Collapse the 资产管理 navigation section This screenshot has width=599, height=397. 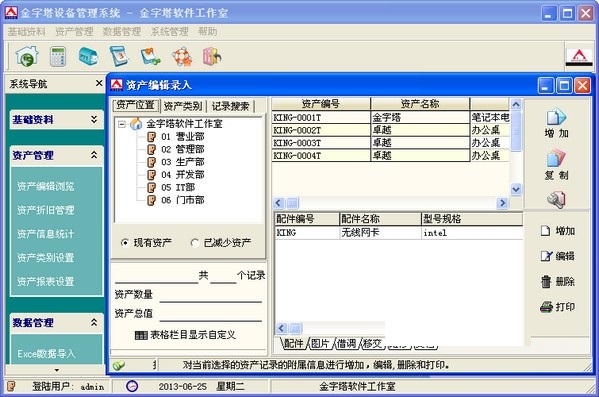coord(94,155)
